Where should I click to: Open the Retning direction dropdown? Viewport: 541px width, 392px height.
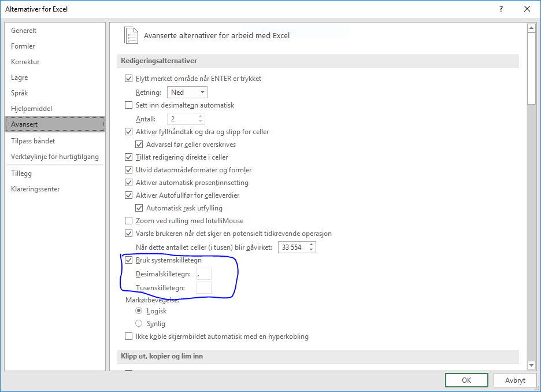[x=187, y=92]
